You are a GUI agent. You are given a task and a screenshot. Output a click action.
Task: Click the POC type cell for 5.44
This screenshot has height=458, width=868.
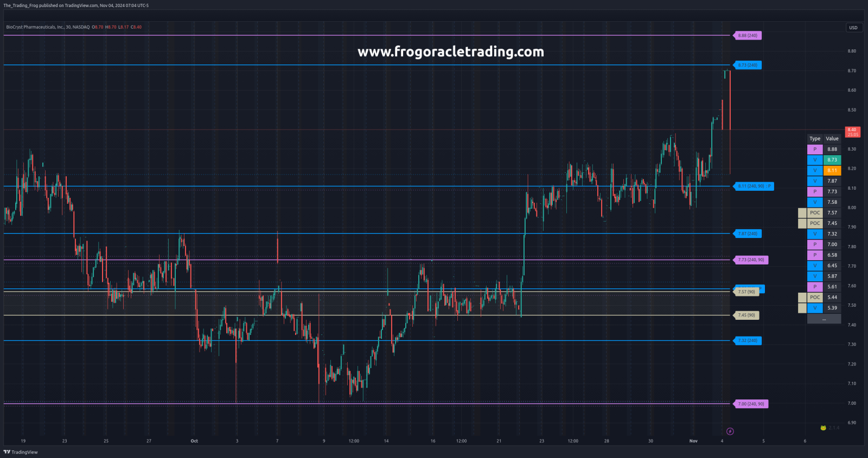click(815, 298)
